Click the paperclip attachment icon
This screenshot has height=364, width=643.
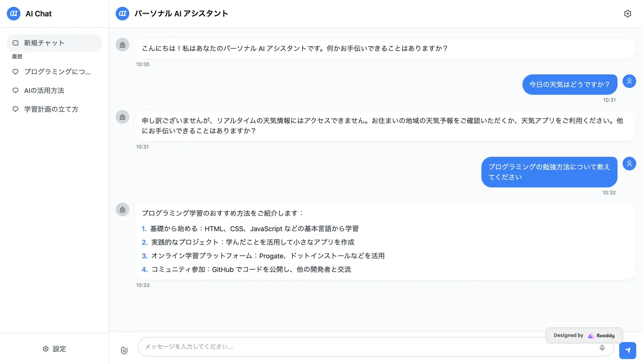pyautogui.click(x=124, y=350)
